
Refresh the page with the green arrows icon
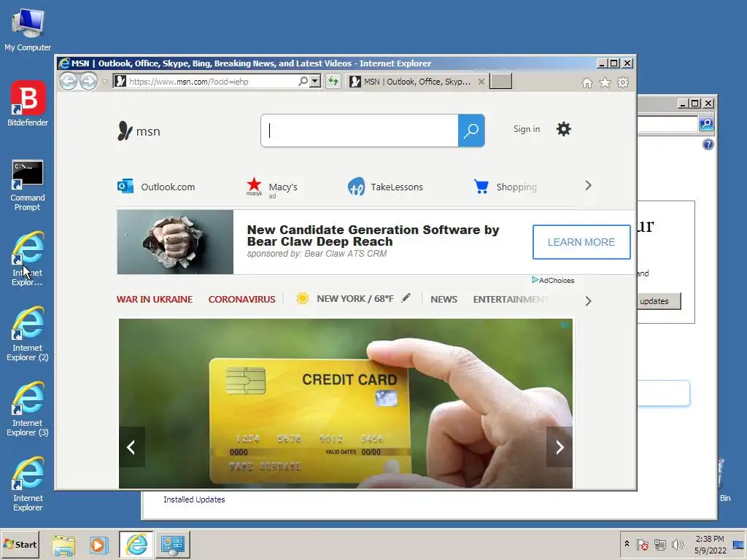[x=333, y=82]
